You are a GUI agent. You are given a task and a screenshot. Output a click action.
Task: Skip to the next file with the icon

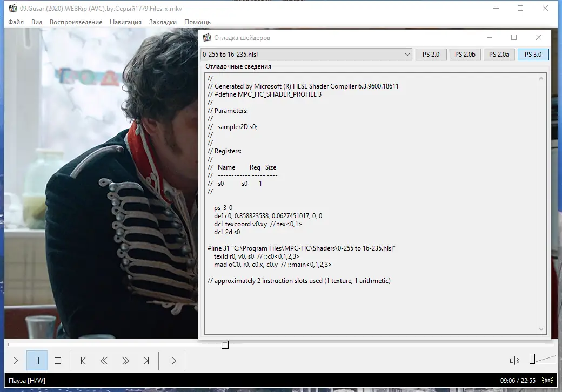click(x=146, y=361)
